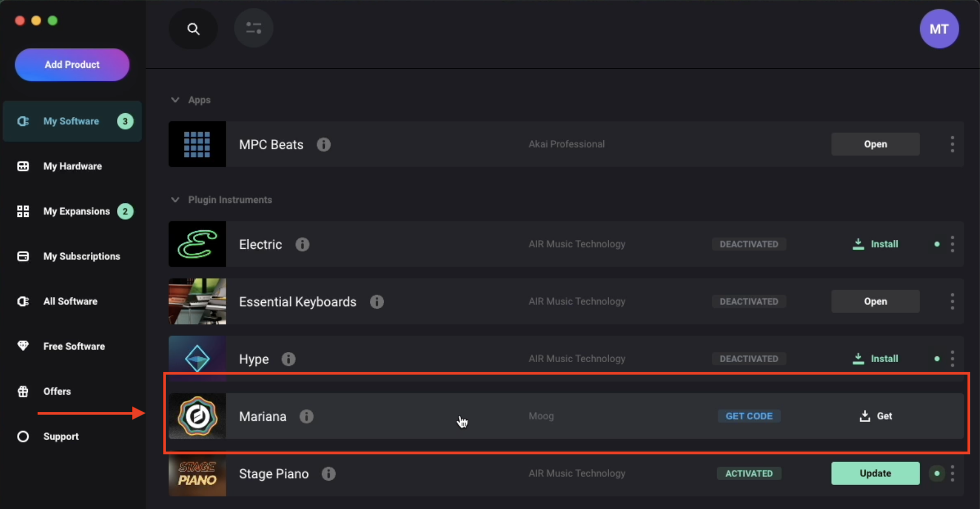Image resolution: width=980 pixels, height=509 pixels.
Task: Click the Mariana logo thumbnail
Action: coord(197,416)
